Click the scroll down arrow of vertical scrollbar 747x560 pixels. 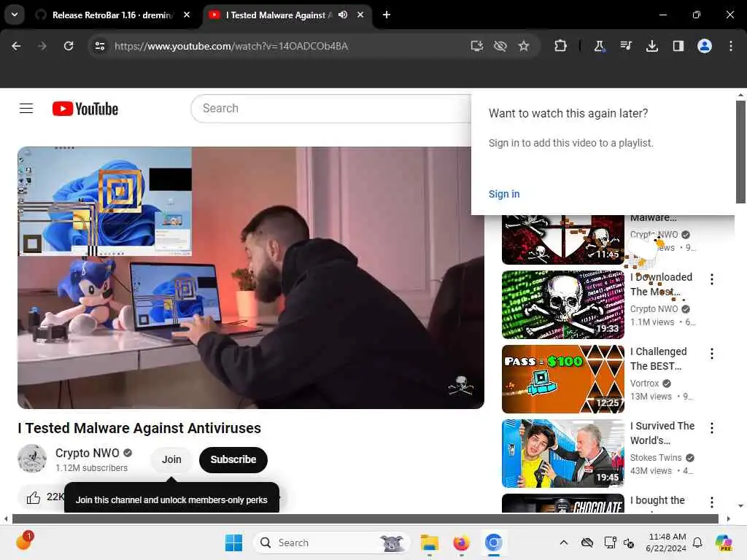point(740,506)
